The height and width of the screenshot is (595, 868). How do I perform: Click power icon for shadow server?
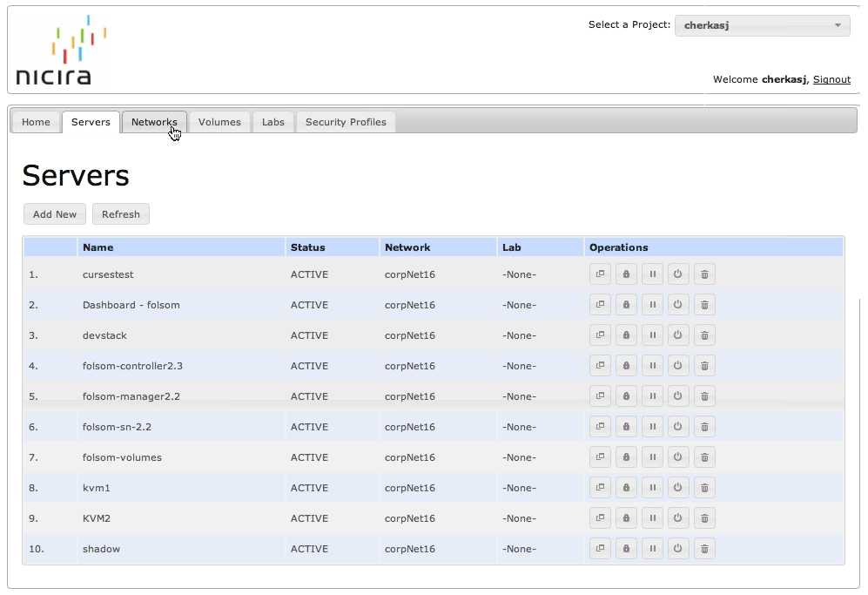pos(678,549)
